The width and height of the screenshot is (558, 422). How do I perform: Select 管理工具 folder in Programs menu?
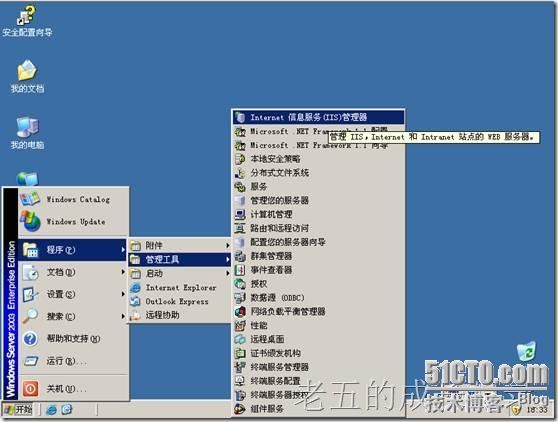click(179, 259)
